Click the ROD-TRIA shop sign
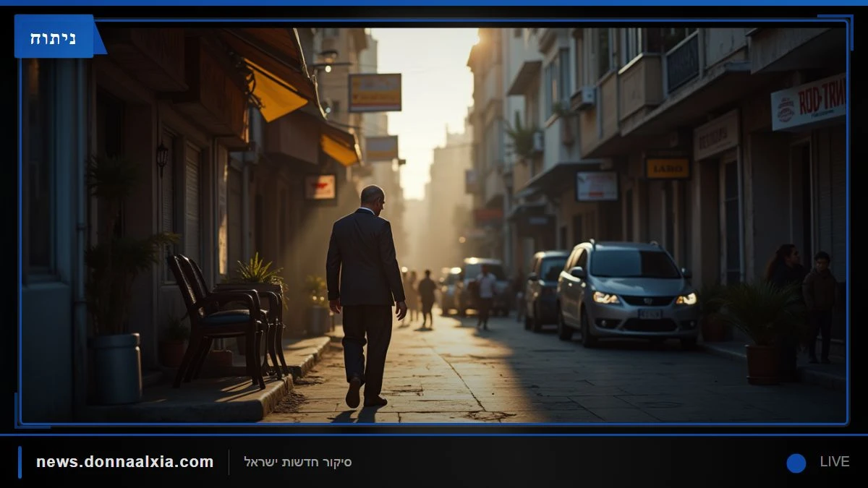 808,103
